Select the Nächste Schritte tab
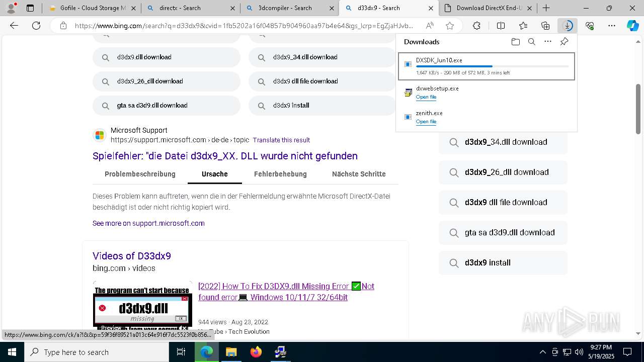This screenshot has width=644, height=362. 359,174
